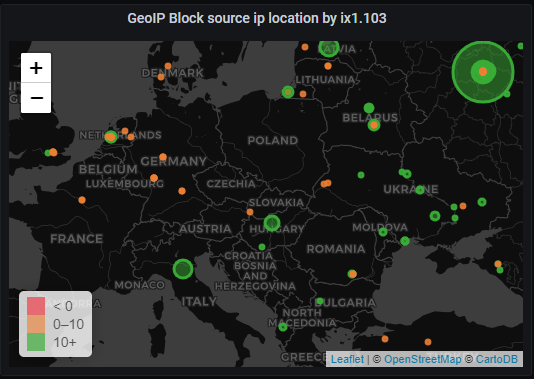
Task: Select the green circle marker over Hungary
Action: point(272,223)
